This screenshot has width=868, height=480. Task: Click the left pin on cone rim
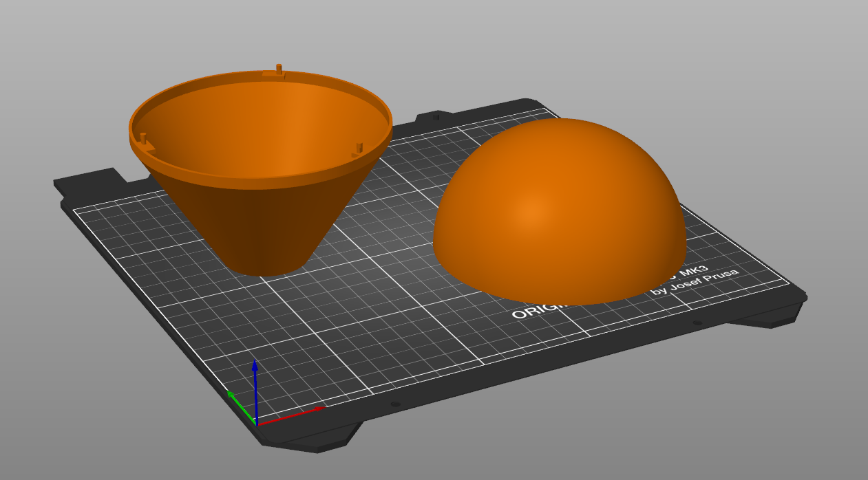pos(143,138)
